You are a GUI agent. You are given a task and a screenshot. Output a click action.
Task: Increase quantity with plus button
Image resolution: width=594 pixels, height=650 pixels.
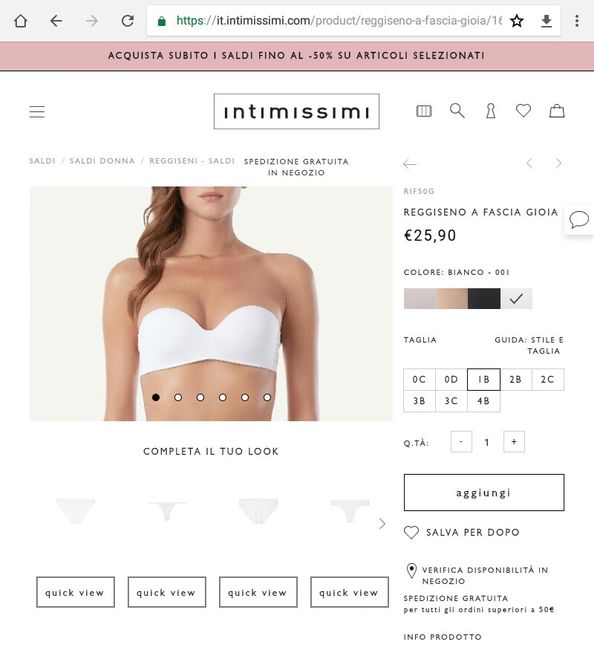pyautogui.click(x=514, y=442)
